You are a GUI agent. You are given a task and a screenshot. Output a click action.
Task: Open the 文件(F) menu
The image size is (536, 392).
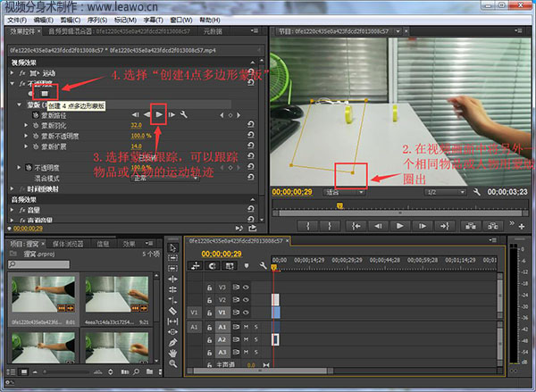tap(17, 21)
